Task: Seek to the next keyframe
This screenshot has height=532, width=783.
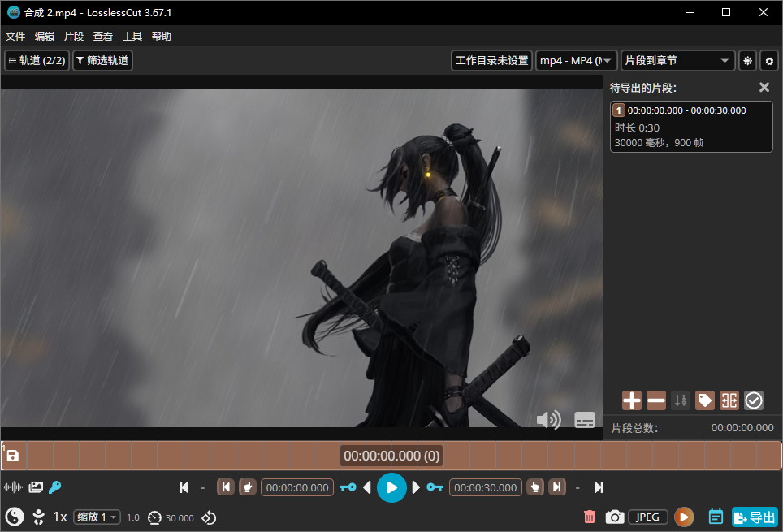Action: 435,487
